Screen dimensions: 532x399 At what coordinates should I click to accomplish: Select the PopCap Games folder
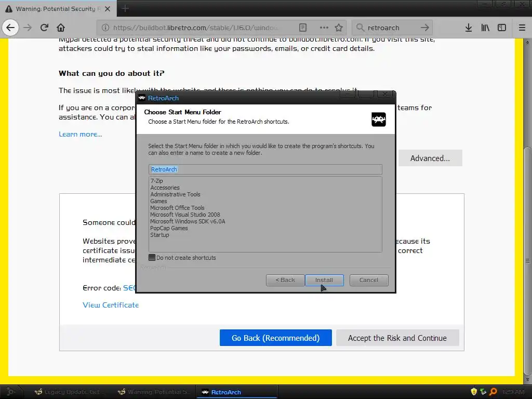tap(169, 228)
